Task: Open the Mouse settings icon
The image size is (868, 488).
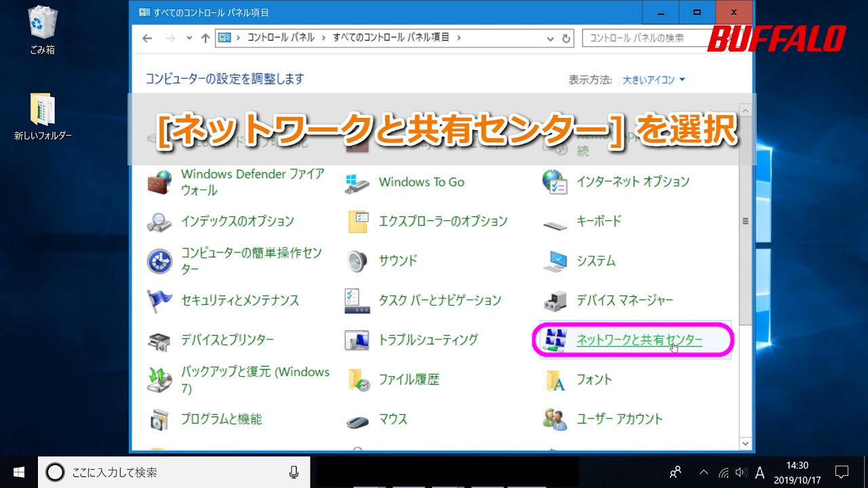Action: click(x=357, y=420)
